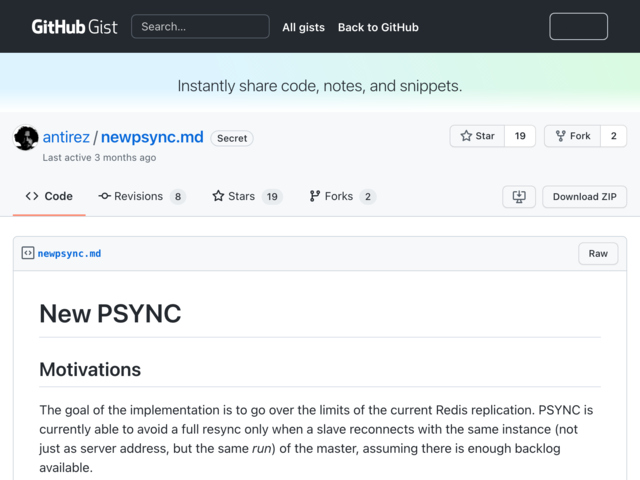Click the commit icon in Revisions tab
The image size is (640, 480).
[x=104, y=196]
